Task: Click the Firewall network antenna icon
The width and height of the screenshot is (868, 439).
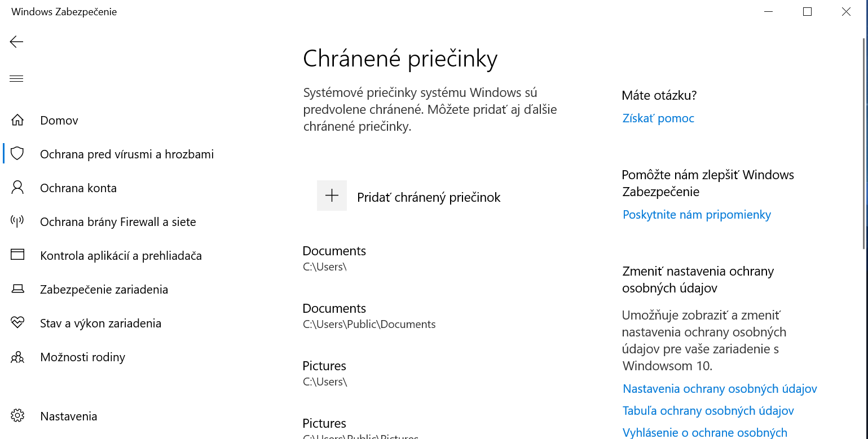Action: [x=17, y=221]
